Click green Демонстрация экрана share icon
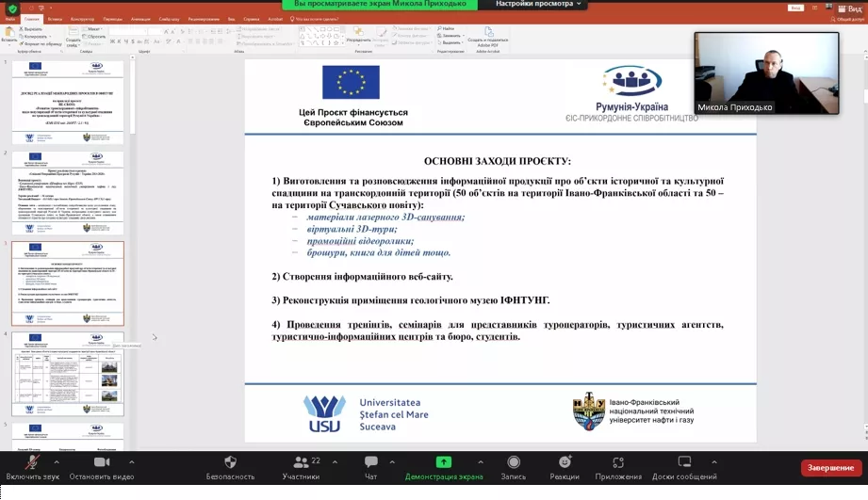The image size is (868, 500). point(443,463)
